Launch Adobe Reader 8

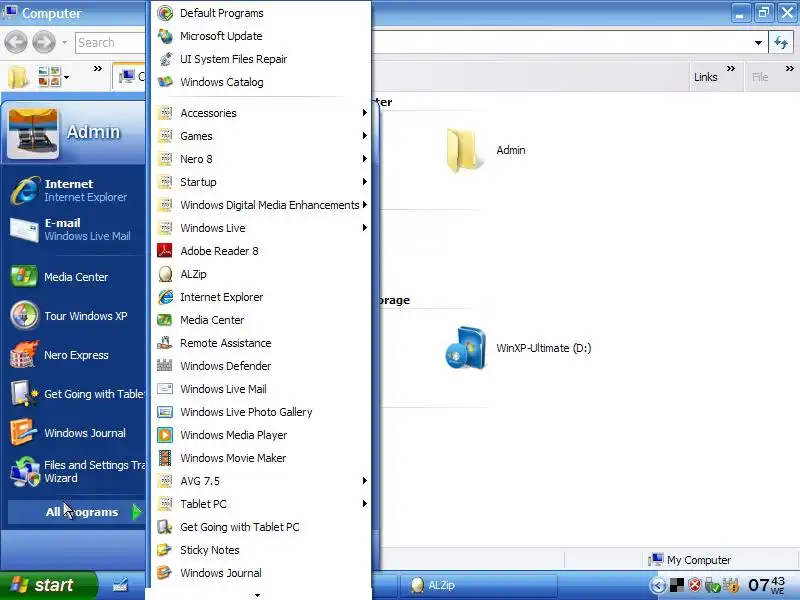click(261, 251)
